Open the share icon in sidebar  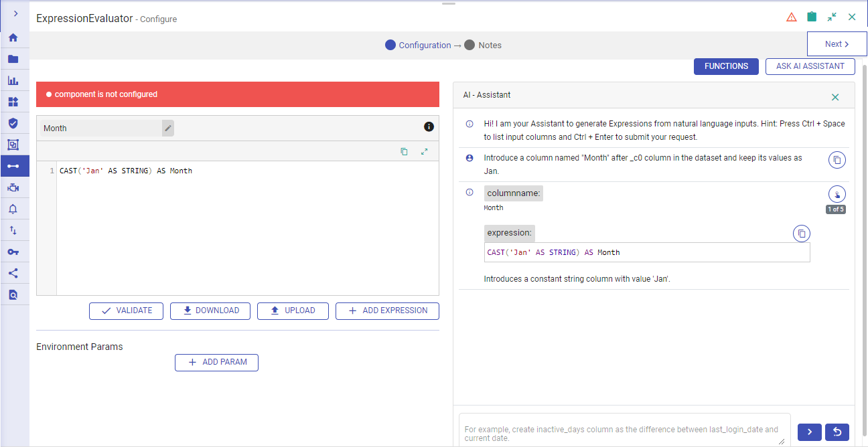13,273
